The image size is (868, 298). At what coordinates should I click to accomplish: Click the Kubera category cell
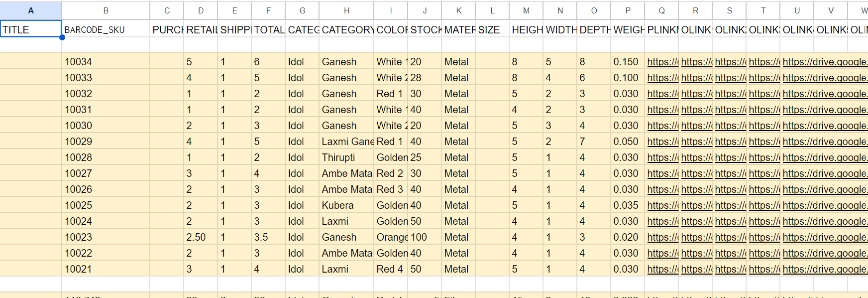[346, 205]
